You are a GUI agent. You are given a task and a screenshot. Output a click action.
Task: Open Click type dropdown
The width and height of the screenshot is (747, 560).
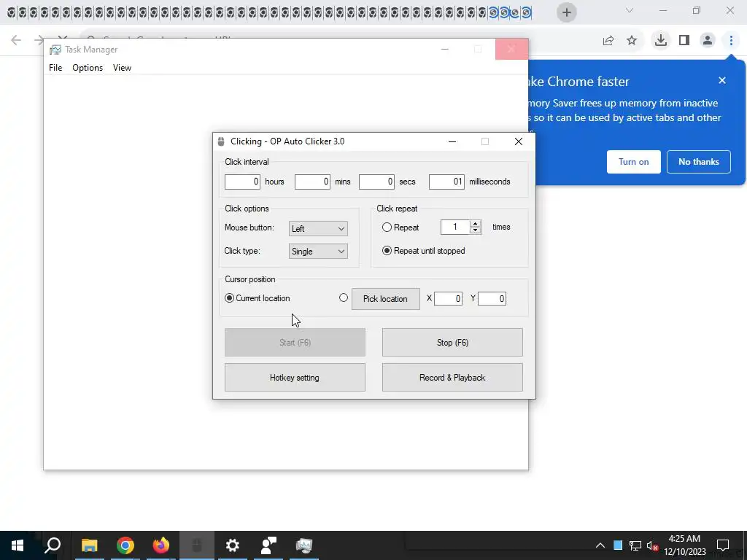pyautogui.click(x=318, y=252)
